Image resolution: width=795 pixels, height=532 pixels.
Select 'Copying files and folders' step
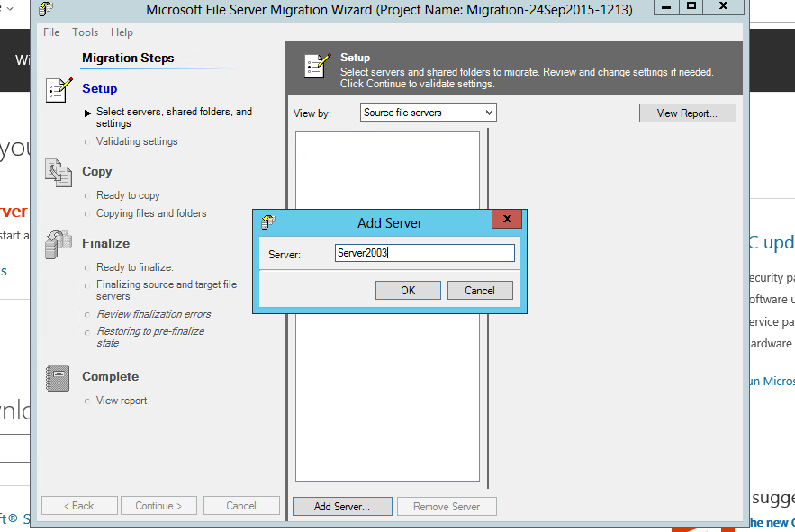(x=151, y=213)
